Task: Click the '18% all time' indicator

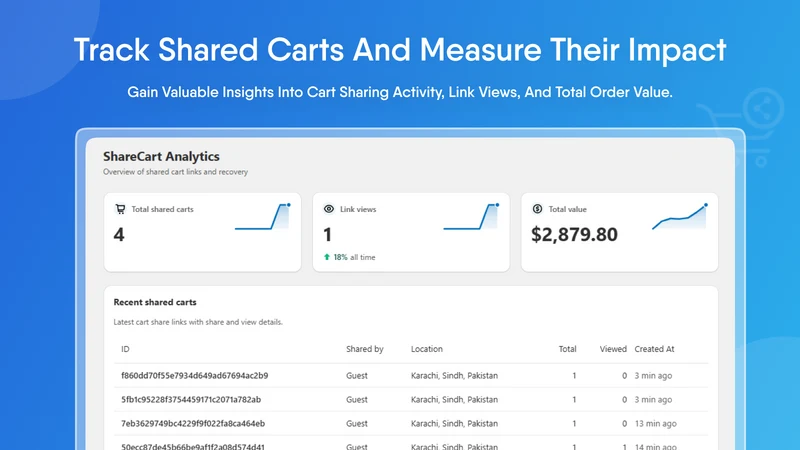Action: point(349,257)
